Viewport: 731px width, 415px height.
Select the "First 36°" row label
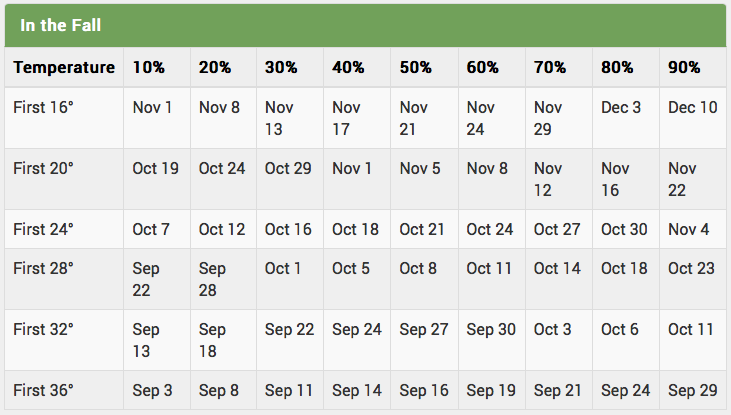click(x=44, y=390)
